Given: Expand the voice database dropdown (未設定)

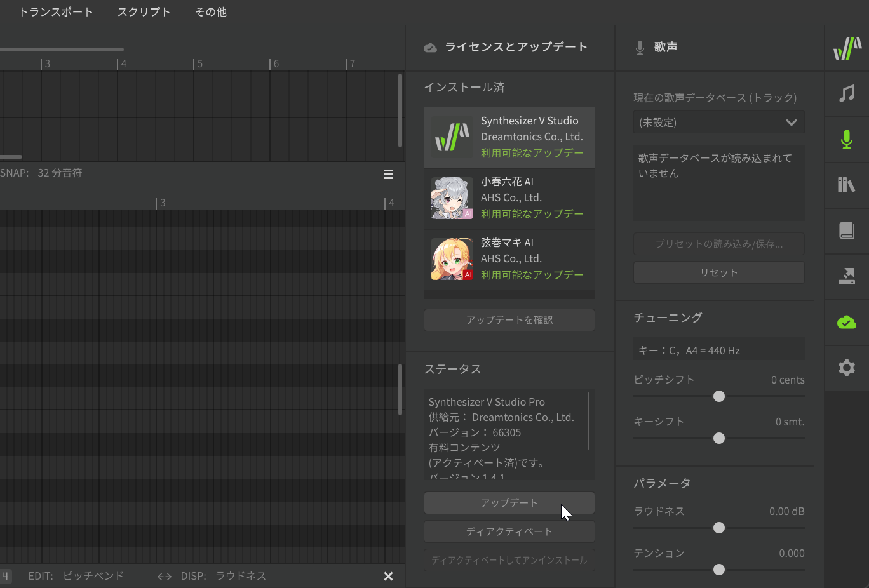Looking at the screenshot, I should tap(719, 123).
